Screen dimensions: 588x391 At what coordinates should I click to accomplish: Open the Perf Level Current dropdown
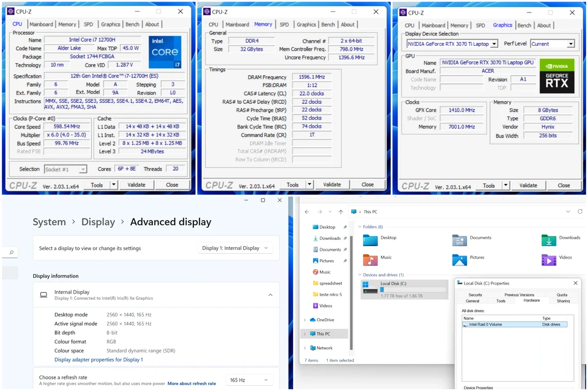pos(553,44)
